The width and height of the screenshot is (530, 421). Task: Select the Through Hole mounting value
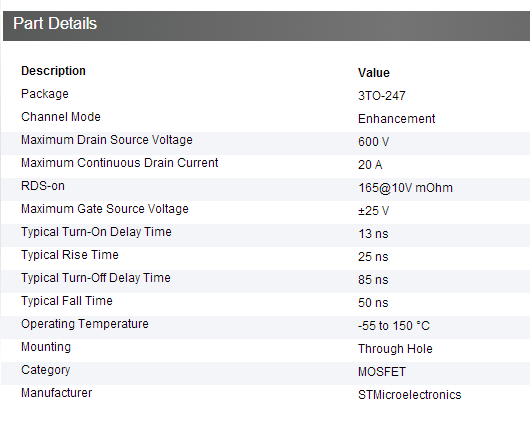click(x=395, y=349)
